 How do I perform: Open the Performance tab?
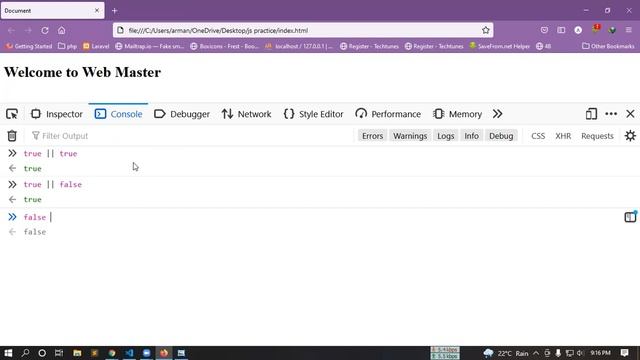388,114
